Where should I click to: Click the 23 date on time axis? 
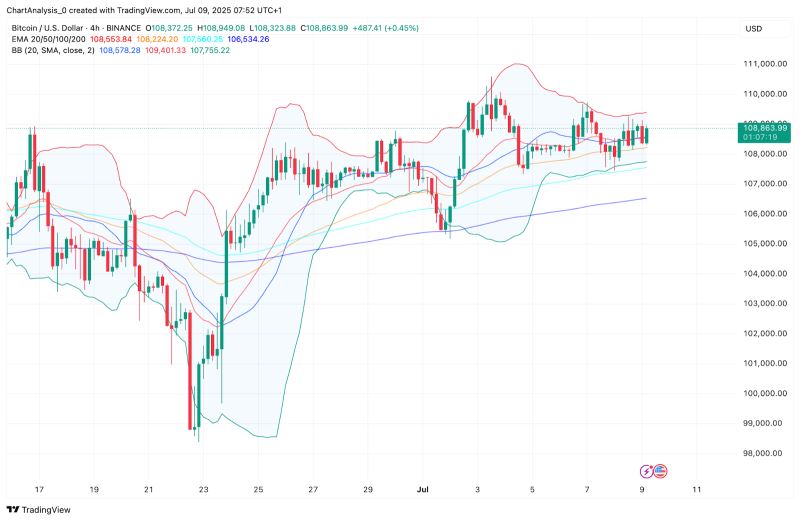coord(203,490)
